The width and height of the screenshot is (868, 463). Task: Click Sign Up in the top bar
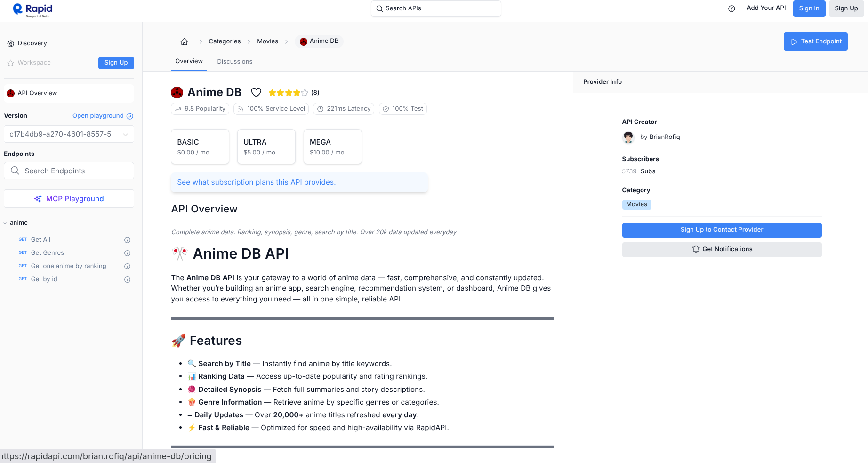click(846, 8)
